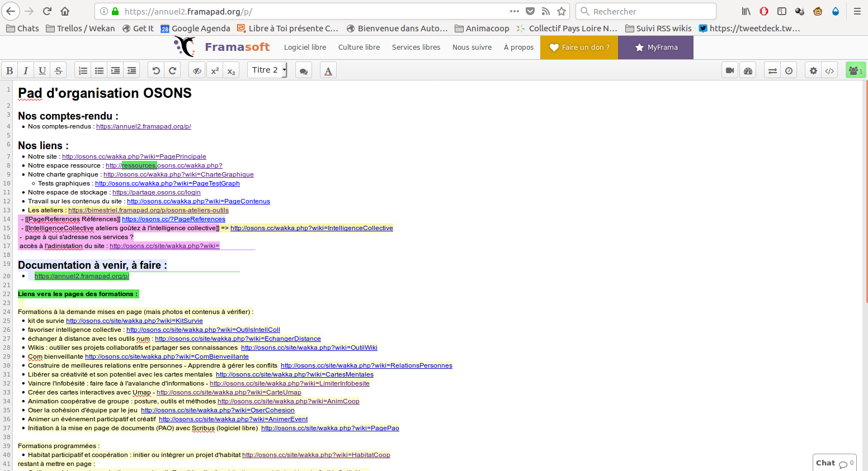Insert an ordered numbered list
868x471 pixels.
pos(83,70)
